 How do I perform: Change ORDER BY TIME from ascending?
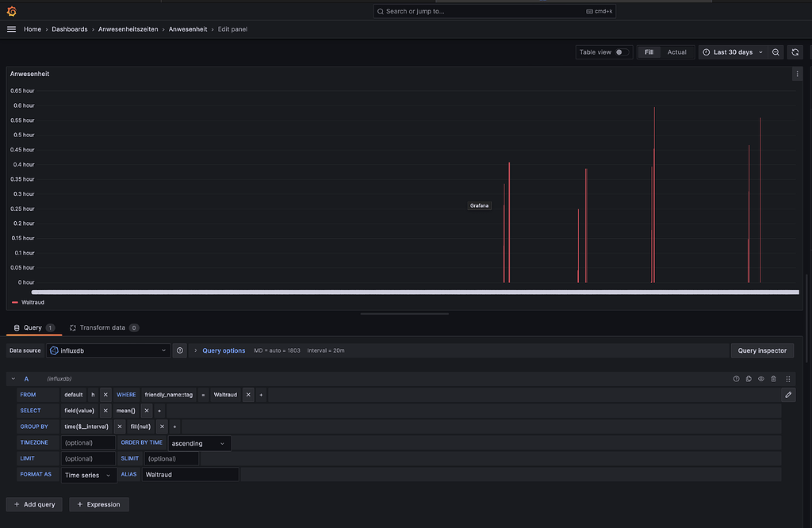(x=199, y=442)
